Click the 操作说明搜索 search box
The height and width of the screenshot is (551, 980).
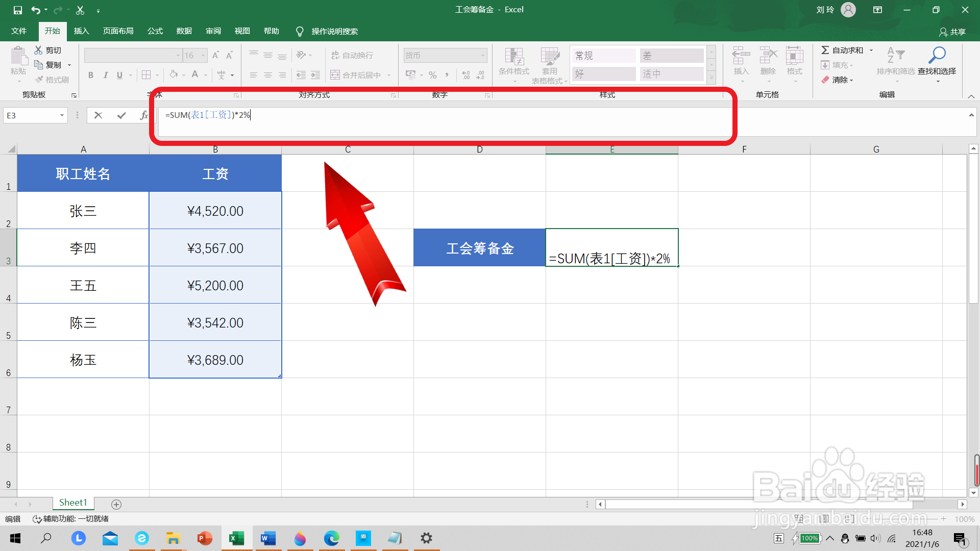click(327, 31)
